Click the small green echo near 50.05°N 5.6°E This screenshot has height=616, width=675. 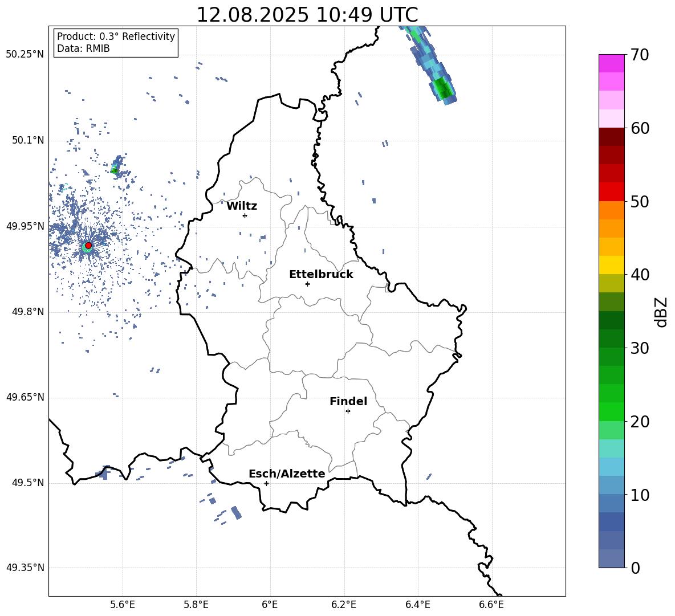(115, 170)
